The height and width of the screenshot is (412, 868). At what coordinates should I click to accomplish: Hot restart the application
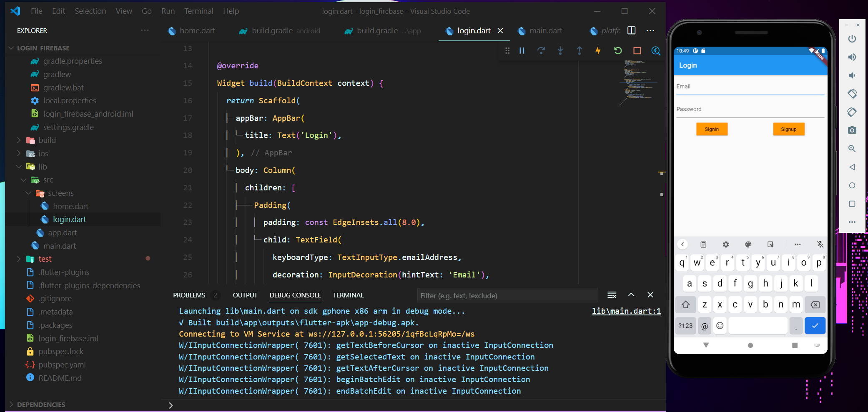point(617,50)
